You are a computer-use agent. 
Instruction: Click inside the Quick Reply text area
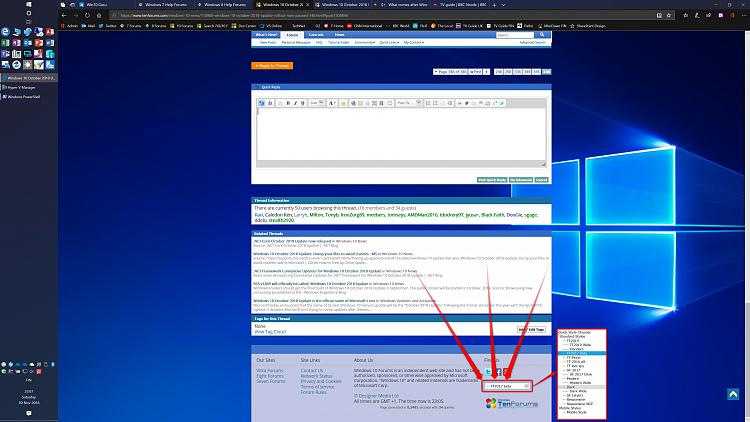pos(401,134)
